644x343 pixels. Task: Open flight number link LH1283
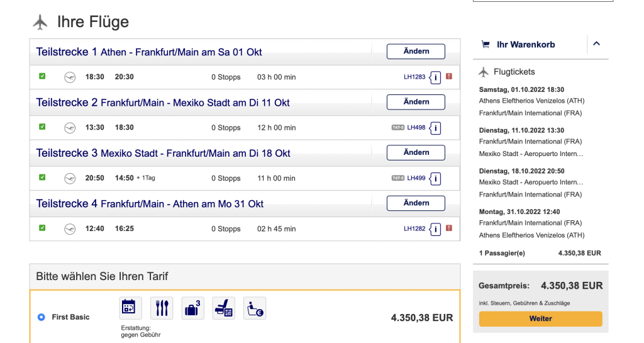click(x=414, y=77)
